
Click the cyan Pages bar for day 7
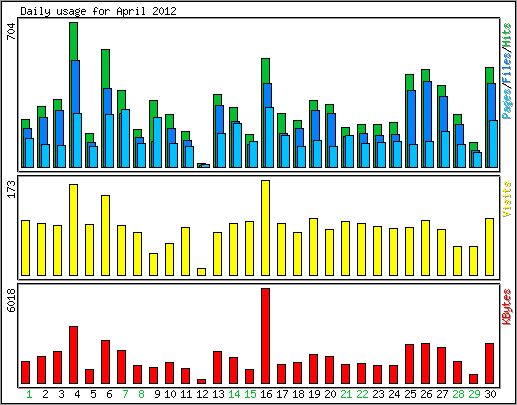tap(125, 138)
